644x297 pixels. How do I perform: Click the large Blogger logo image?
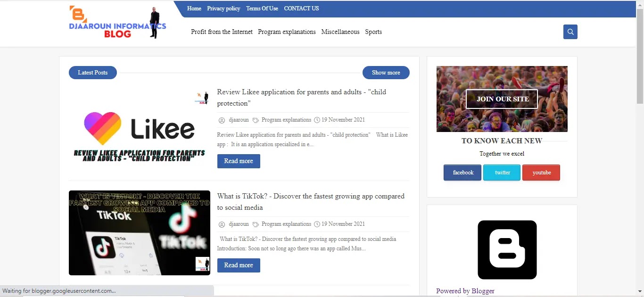point(507,250)
